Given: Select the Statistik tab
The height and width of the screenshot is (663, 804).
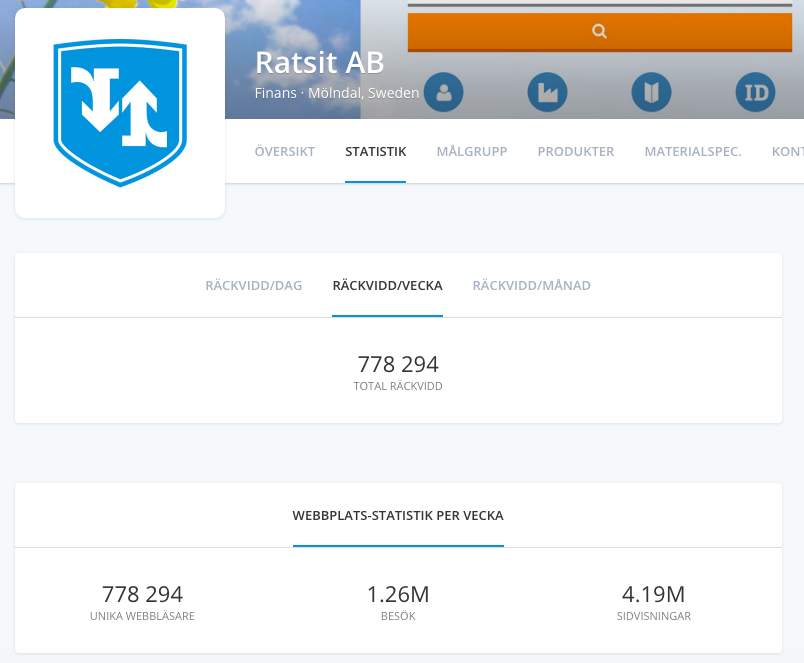Looking at the screenshot, I should 375,152.
